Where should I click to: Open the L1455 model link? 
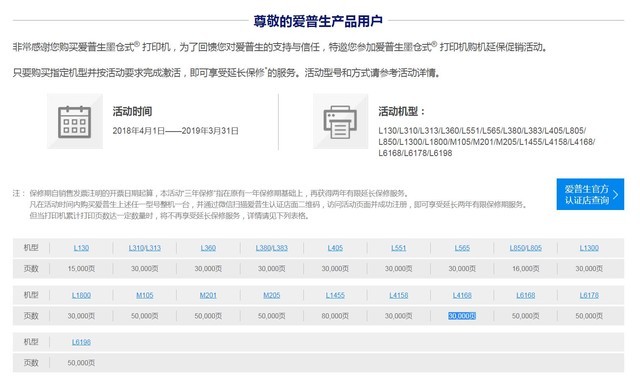pyautogui.click(x=335, y=295)
